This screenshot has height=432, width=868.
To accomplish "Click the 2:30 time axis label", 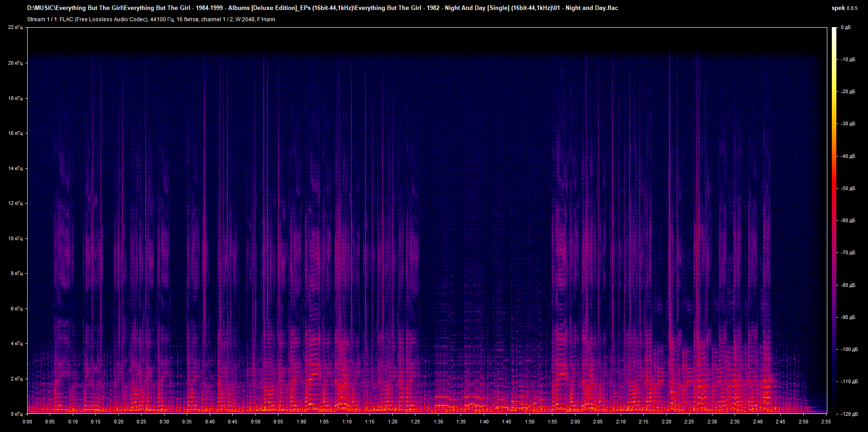I will 712,422.
